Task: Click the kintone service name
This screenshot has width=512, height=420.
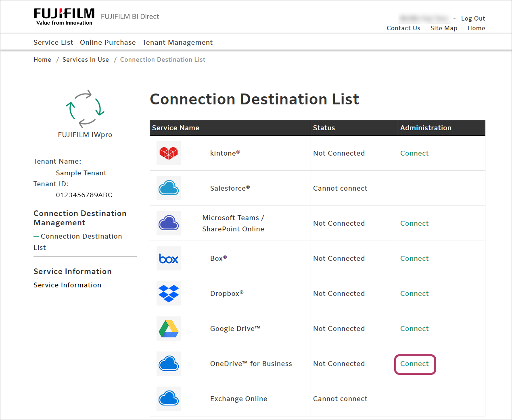Action: [225, 153]
